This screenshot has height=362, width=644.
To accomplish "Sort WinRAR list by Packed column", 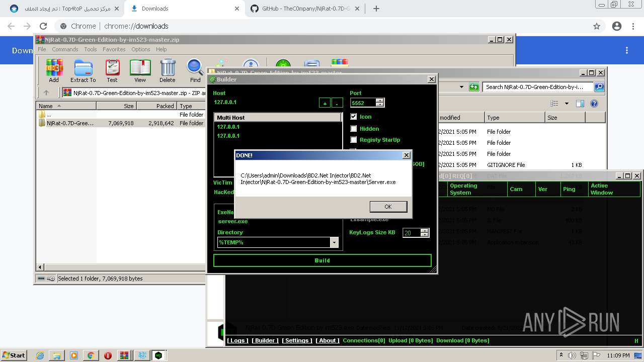I will coord(156,106).
